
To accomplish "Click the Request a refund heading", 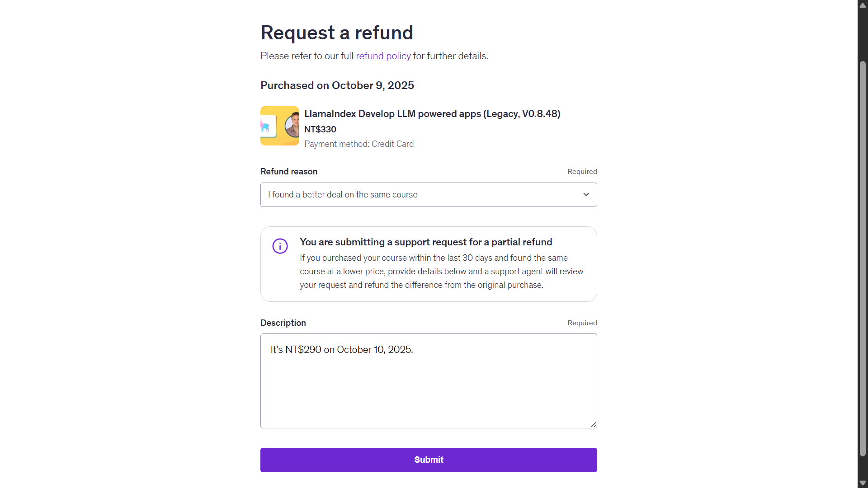I will point(337,33).
